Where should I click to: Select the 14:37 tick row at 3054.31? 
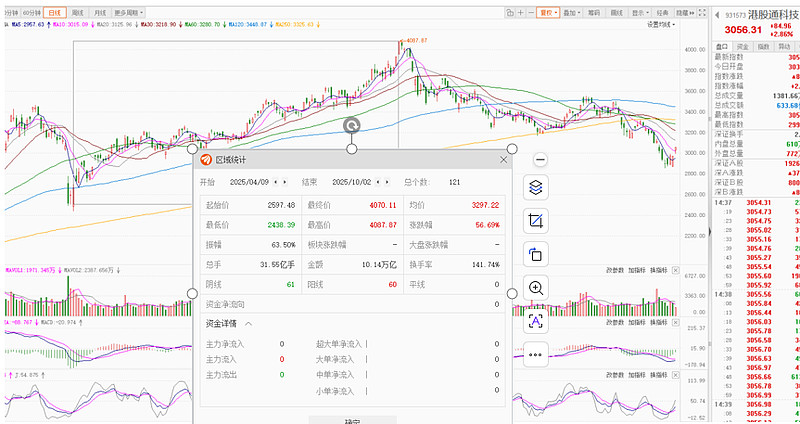click(x=757, y=203)
